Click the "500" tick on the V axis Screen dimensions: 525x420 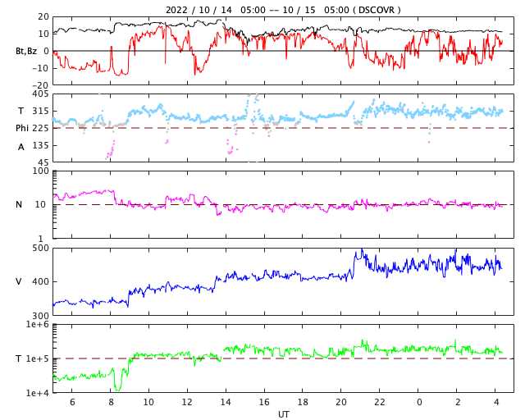pos(40,249)
